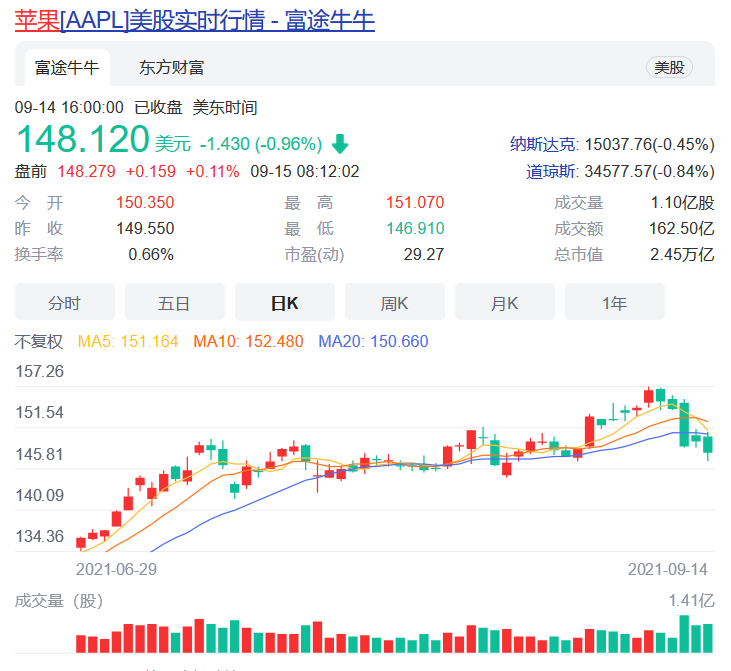Select the 日K daily candlestick tab
This screenshot has height=671, width=731.
[x=285, y=303]
